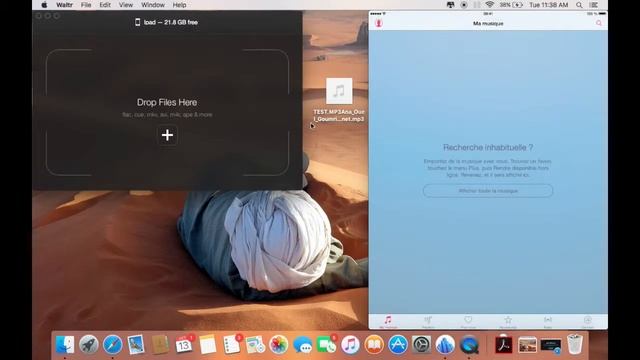This screenshot has width=640, height=360.
Task: Tap the search icon in the Music app
Action: [x=599, y=23]
